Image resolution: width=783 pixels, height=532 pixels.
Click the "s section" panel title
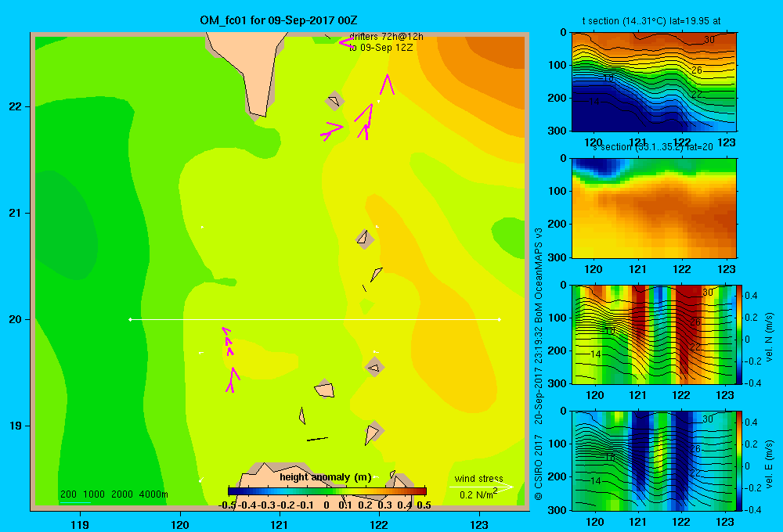pos(653,147)
